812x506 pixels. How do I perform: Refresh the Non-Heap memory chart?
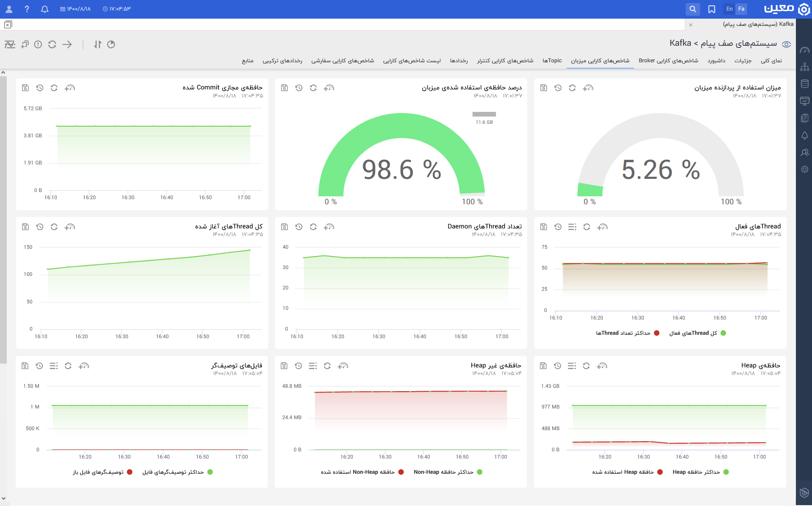coord(327,366)
